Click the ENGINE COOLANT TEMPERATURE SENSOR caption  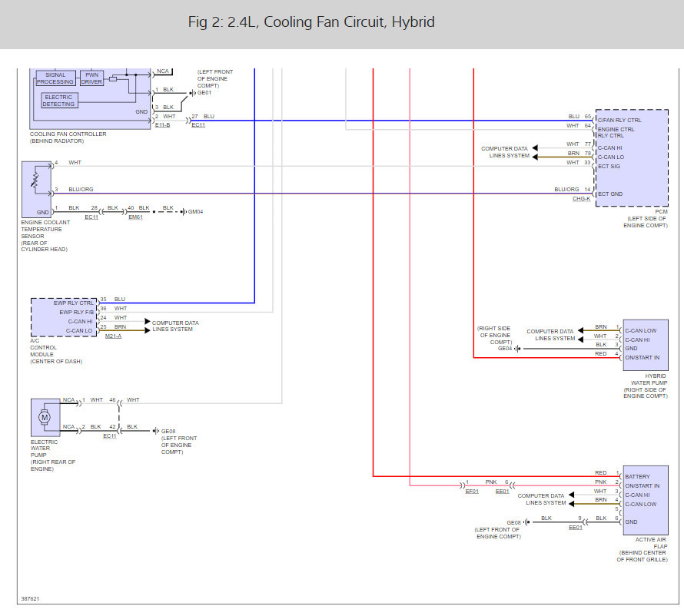point(45,235)
